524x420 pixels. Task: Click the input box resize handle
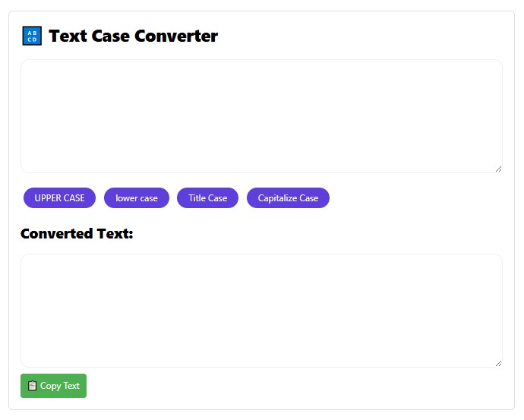tap(498, 169)
